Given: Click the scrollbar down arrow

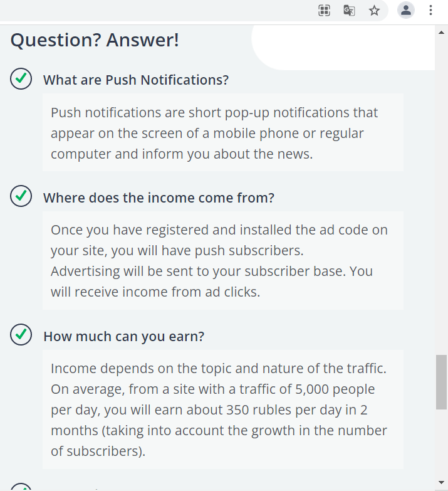Looking at the screenshot, I should tap(442, 482).
